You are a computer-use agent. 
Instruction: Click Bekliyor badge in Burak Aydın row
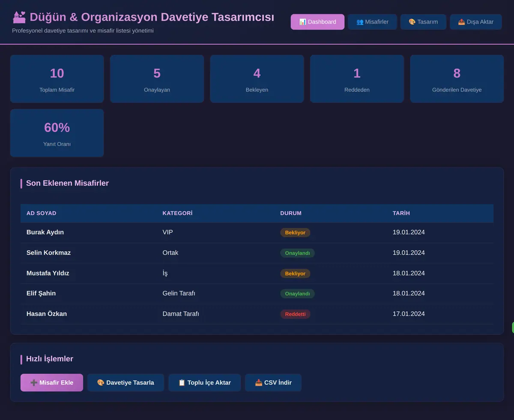(295, 232)
